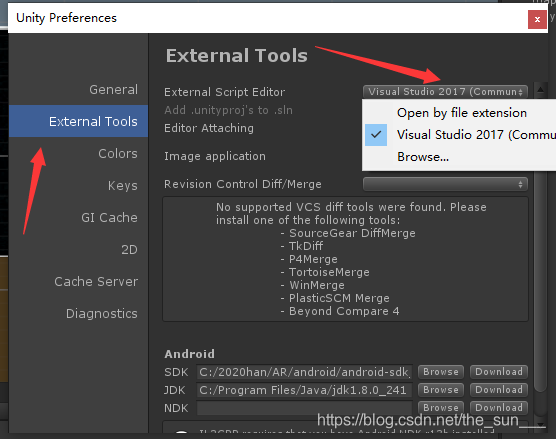Click the 'SourceGear DiffMerge' list entry
Viewport: 556px width, 439px height.
(352, 233)
